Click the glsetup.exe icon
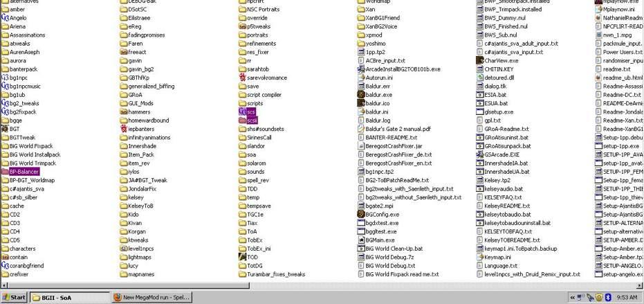Viewport: 644px width, 304px height. [x=480, y=111]
